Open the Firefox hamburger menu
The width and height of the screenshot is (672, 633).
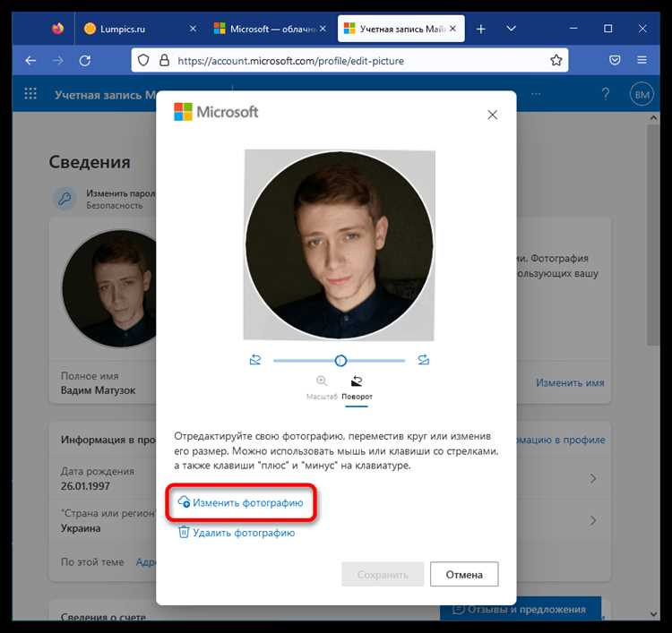coord(642,60)
